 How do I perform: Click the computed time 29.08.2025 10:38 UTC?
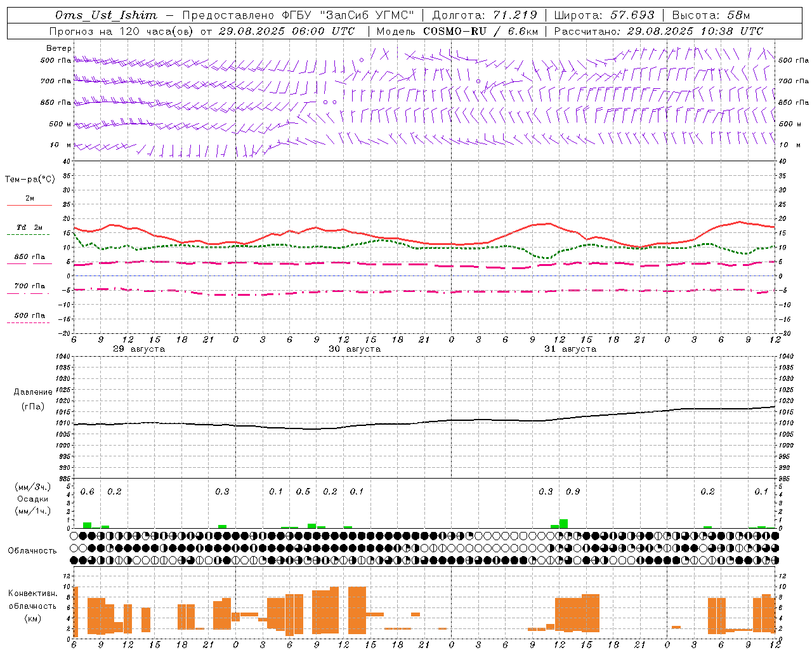[x=695, y=30]
